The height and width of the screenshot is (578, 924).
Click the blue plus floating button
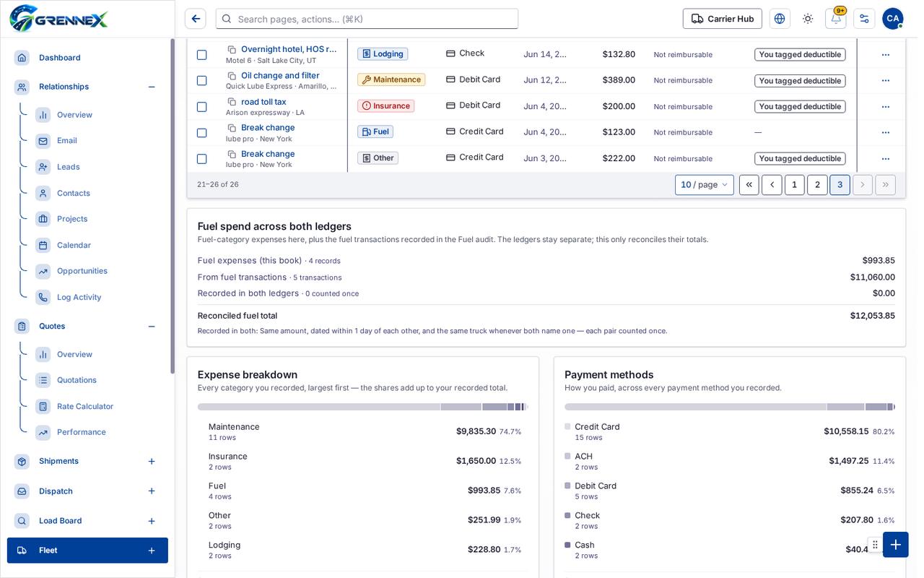click(x=896, y=545)
